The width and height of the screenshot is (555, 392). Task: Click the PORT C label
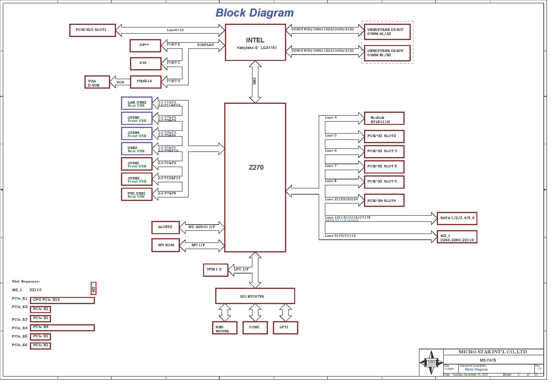pyautogui.click(x=173, y=63)
